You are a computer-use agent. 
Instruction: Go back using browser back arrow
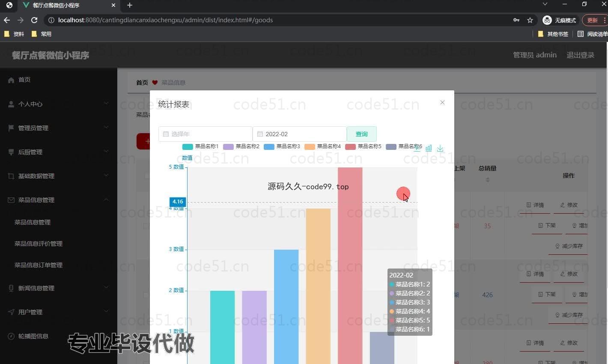7,20
